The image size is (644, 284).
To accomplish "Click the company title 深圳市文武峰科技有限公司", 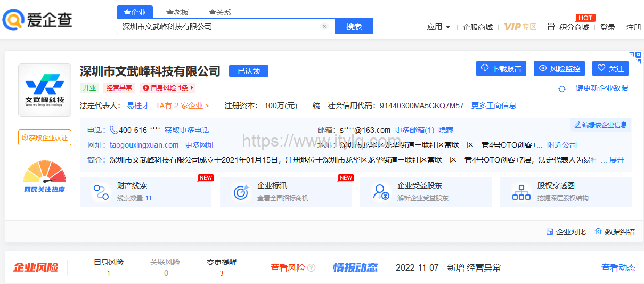I will pyautogui.click(x=150, y=71).
